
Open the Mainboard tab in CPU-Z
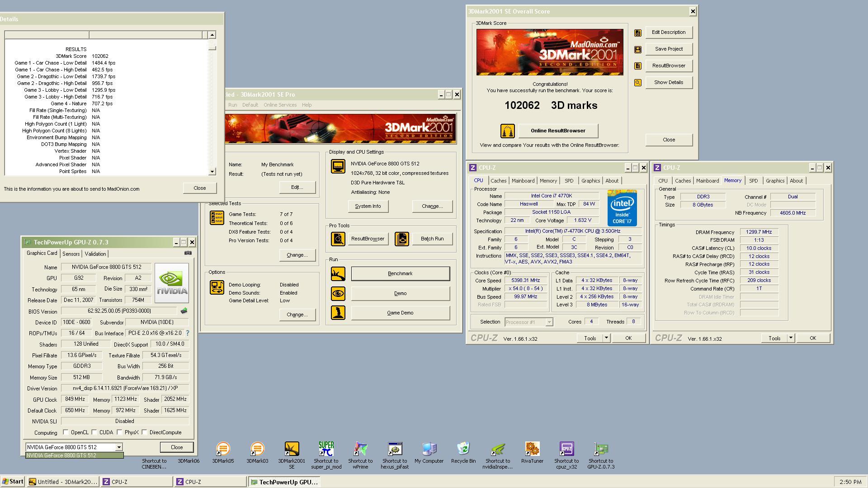point(523,181)
